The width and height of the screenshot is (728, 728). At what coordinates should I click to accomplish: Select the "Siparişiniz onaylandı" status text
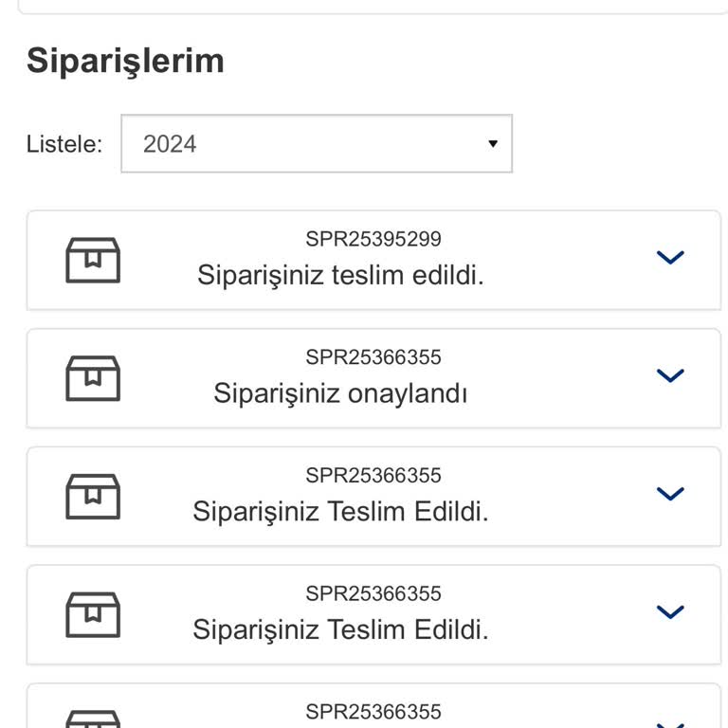pos(340,392)
